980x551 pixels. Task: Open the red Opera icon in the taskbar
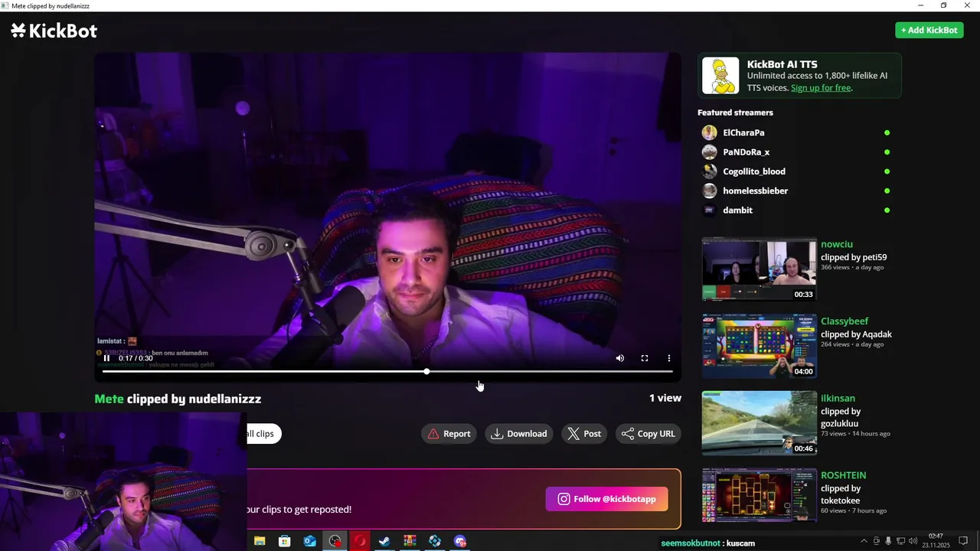click(x=360, y=541)
